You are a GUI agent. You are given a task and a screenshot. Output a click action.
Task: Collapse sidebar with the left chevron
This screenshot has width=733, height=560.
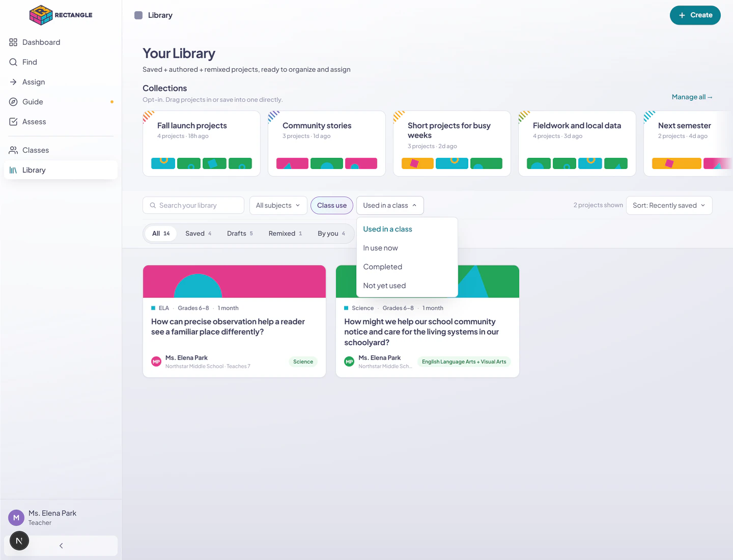click(x=61, y=546)
